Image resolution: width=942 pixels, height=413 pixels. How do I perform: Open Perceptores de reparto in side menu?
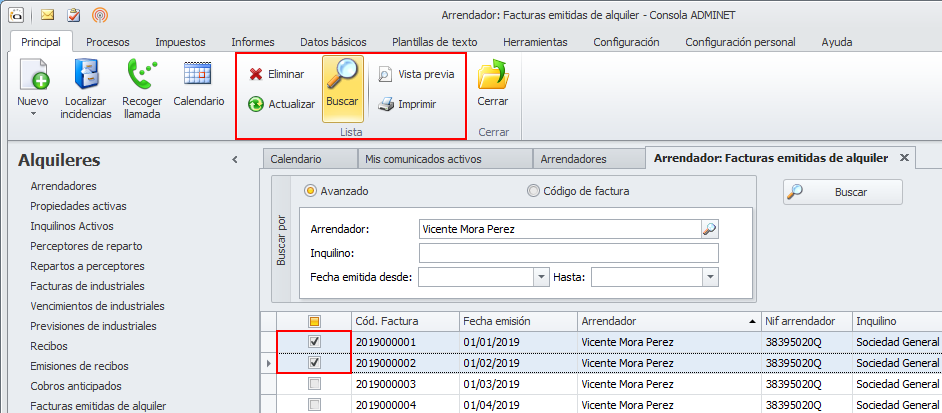[86, 246]
